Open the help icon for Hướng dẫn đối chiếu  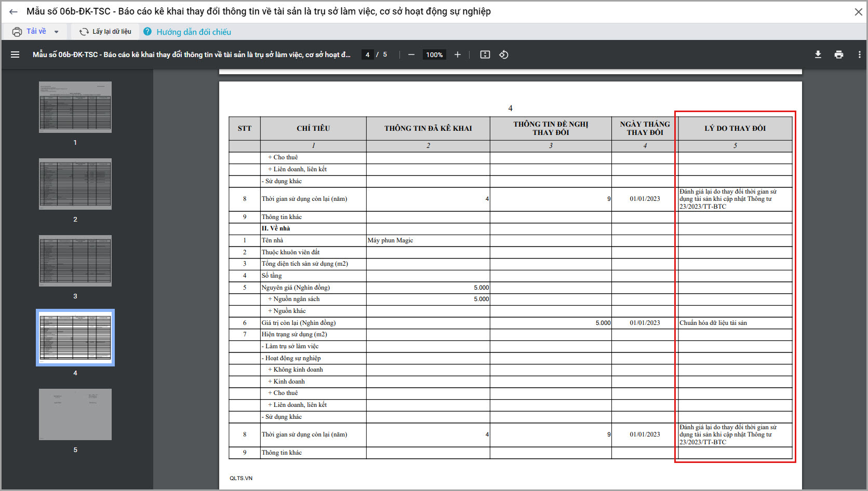(148, 32)
